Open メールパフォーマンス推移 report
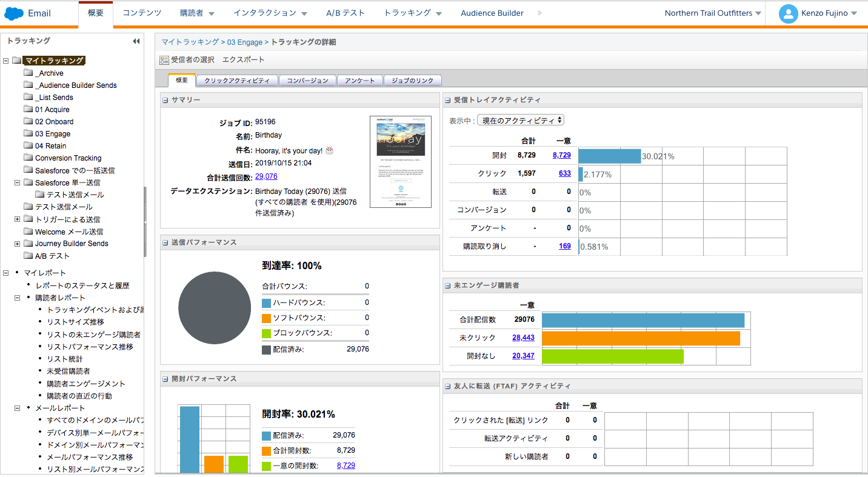 pos(90,457)
